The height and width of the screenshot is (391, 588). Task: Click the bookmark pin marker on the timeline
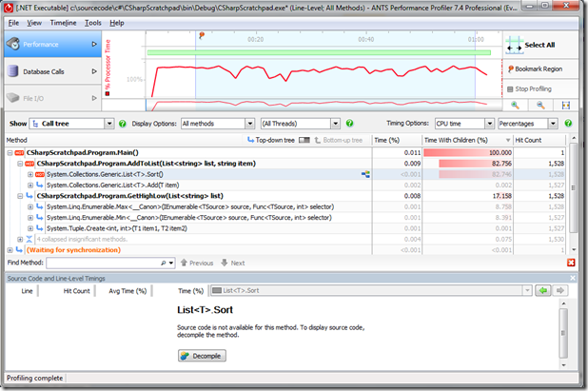click(202, 35)
